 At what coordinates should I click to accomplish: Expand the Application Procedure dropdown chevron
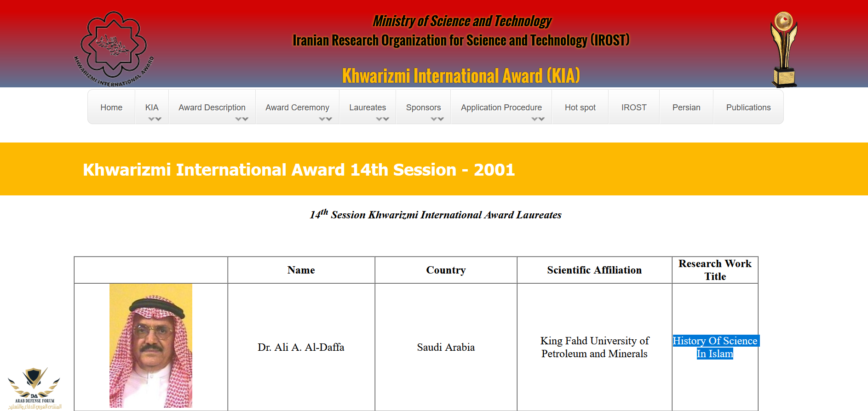point(538,119)
